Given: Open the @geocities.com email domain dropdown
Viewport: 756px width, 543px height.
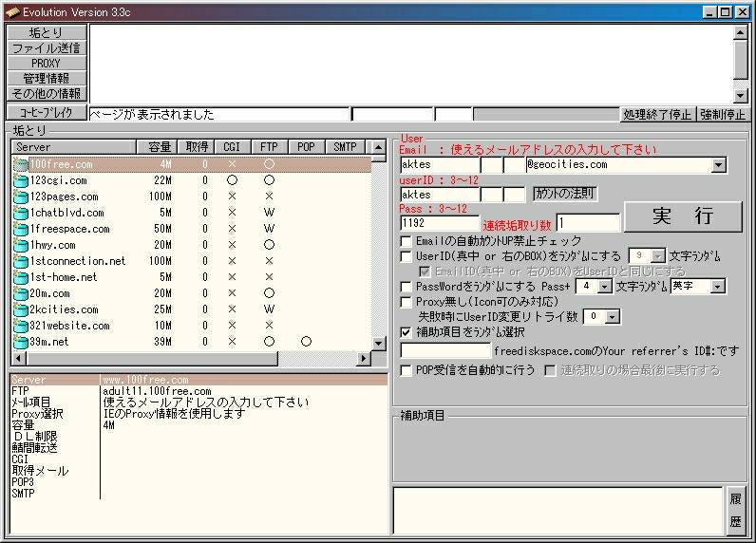Looking at the screenshot, I should (x=718, y=165).
